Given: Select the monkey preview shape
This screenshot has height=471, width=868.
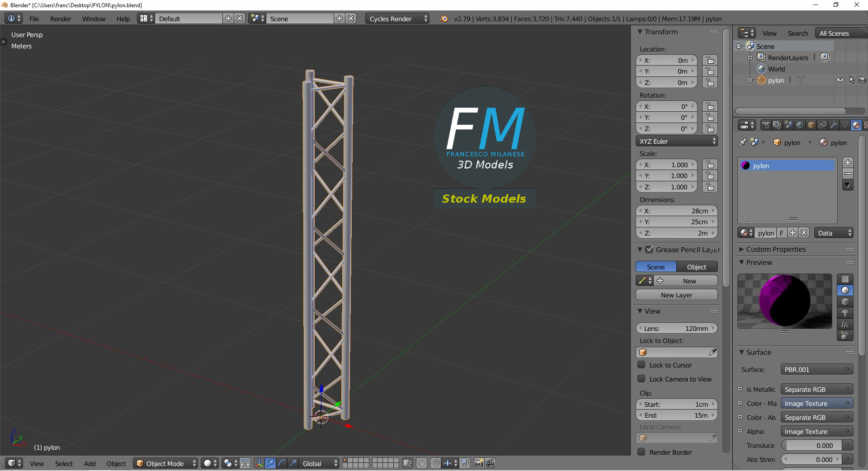Looking at the screenshot, I should (845, 313).
